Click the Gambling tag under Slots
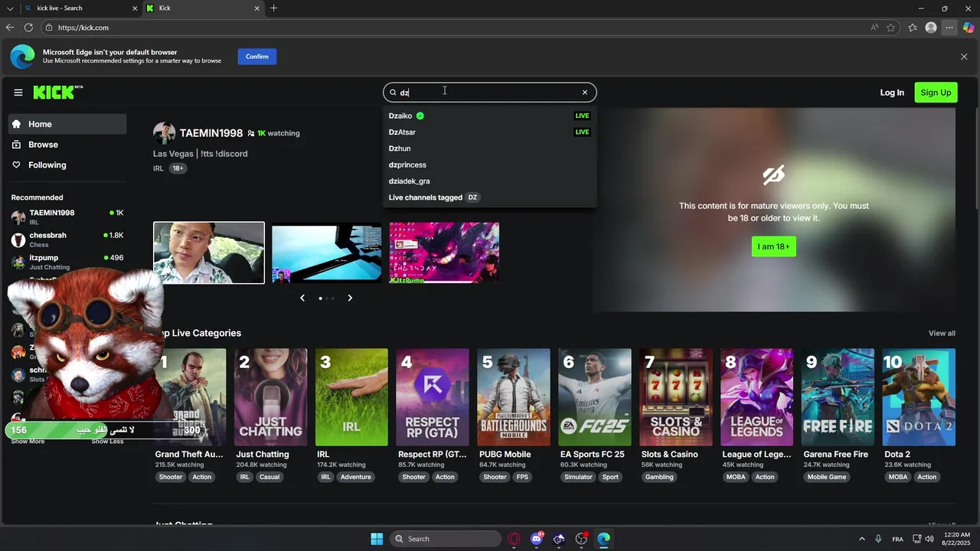Viewport: 980px width, 551px height. [659, 477]
